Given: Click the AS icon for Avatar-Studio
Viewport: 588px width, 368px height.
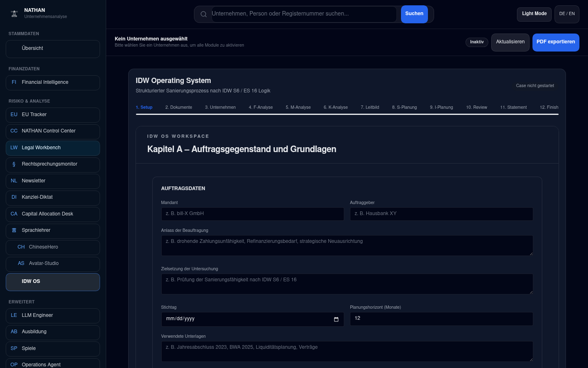Looking at the screenshot, I should (21, 263).
